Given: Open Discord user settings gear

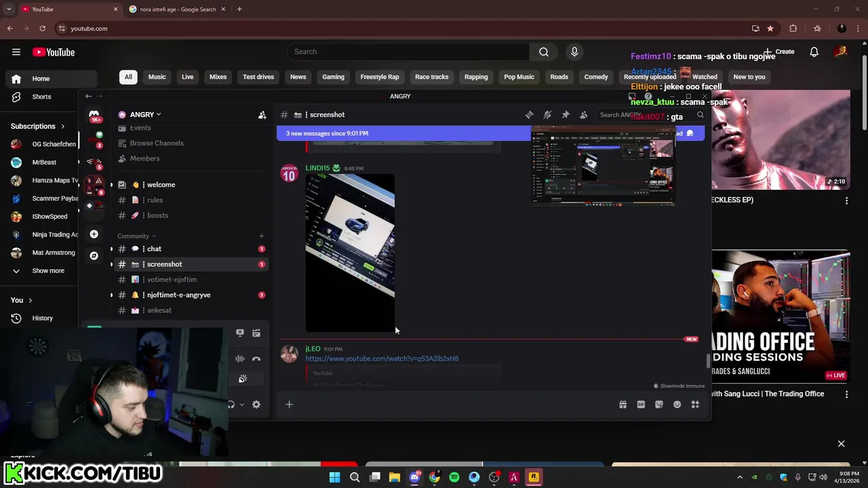Looking at the screenshot, I should pyautogui.click(x=256, y=405).
